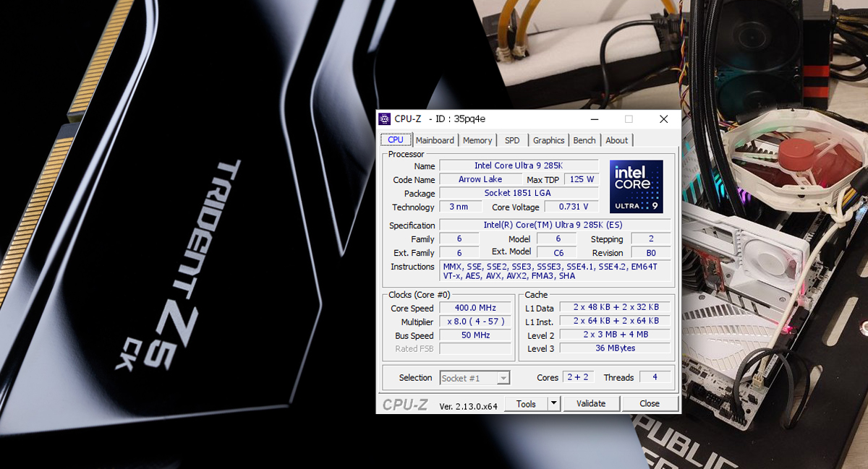The width and height of the screenshot is (868, 469).
Task: Minimize the CPU-Z window
Action: (594, 119)
